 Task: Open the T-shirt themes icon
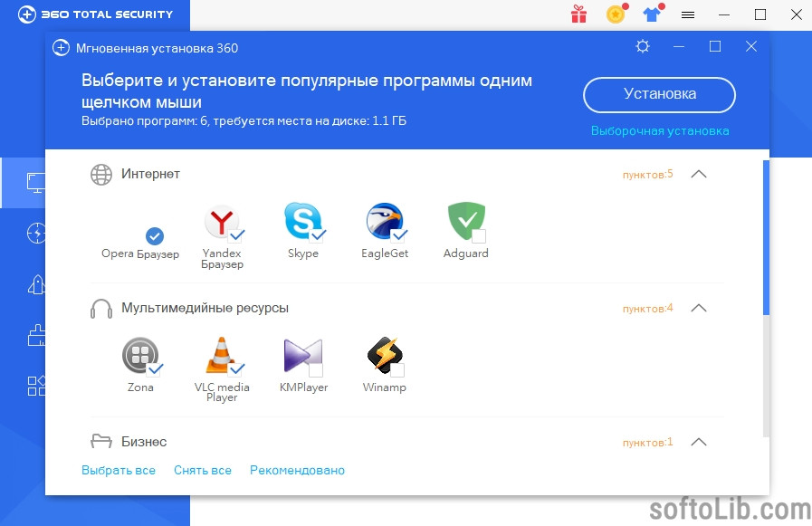click(x=652, y=14)
